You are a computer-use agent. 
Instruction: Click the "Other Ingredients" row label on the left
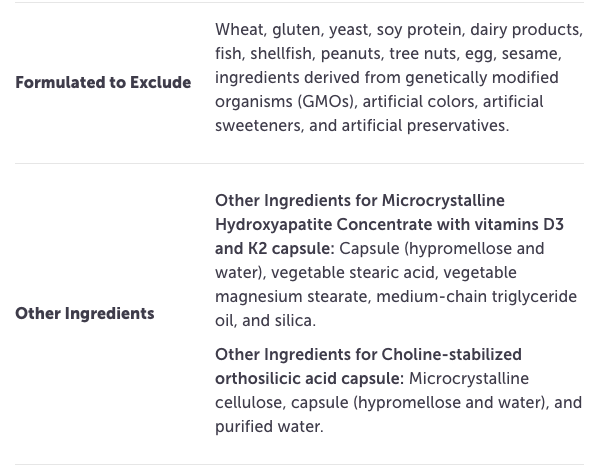[85, 314]
